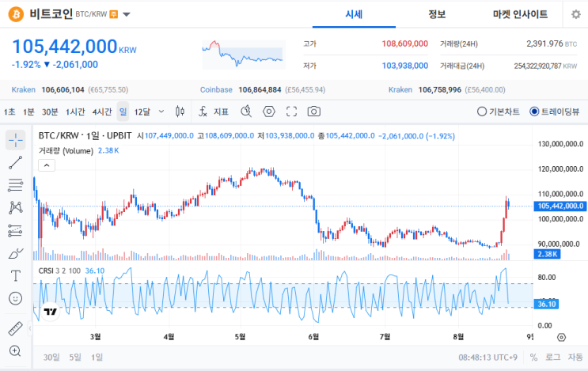Image resolution: width=588 pixels, height=371 pixels.
Task: Click the volume label 2.38K on axis
Action: coord(547,254)
